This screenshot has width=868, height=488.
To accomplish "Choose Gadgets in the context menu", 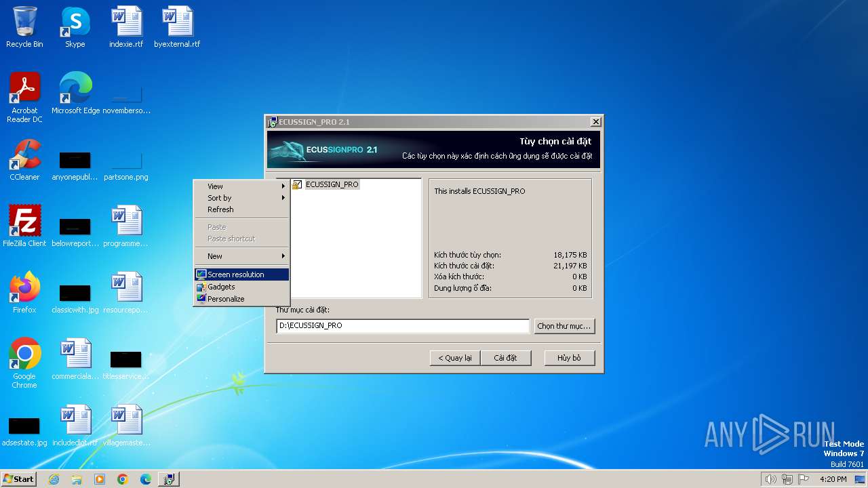I will [241, 287].
